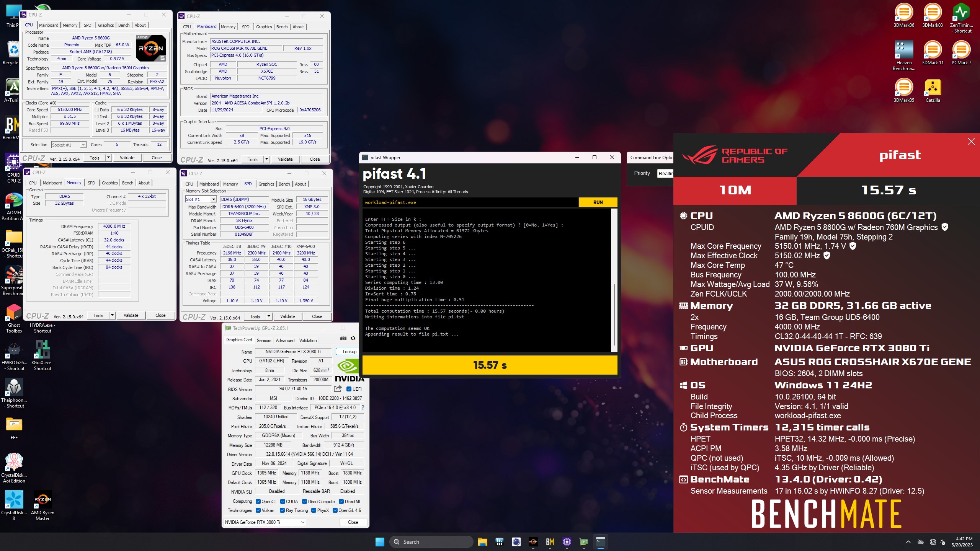Open Thaiphoon shortcut icon
Screen dimensions: 980x551
point(14,393)
